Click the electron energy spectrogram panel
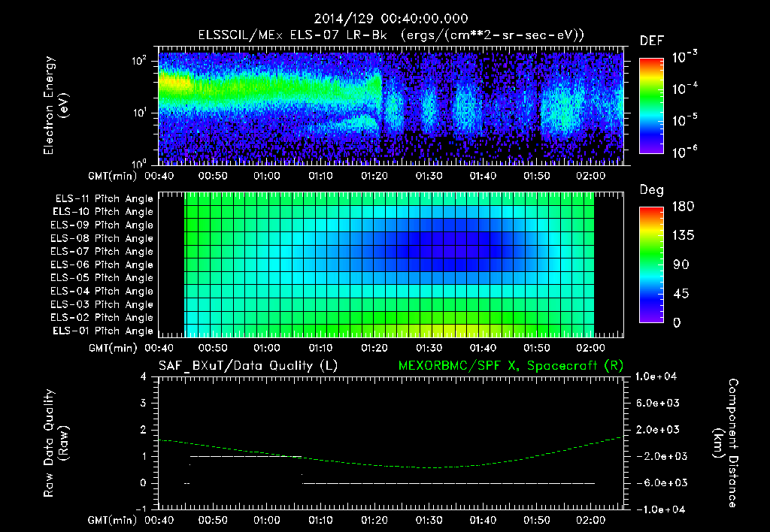The width and height of the screenshot is (770, 532). coord(391,105)
